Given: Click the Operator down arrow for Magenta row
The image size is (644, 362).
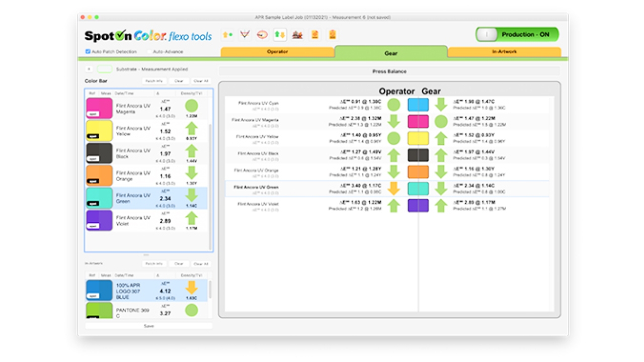Looking at the screenshot, I should (x=394, y=121).
